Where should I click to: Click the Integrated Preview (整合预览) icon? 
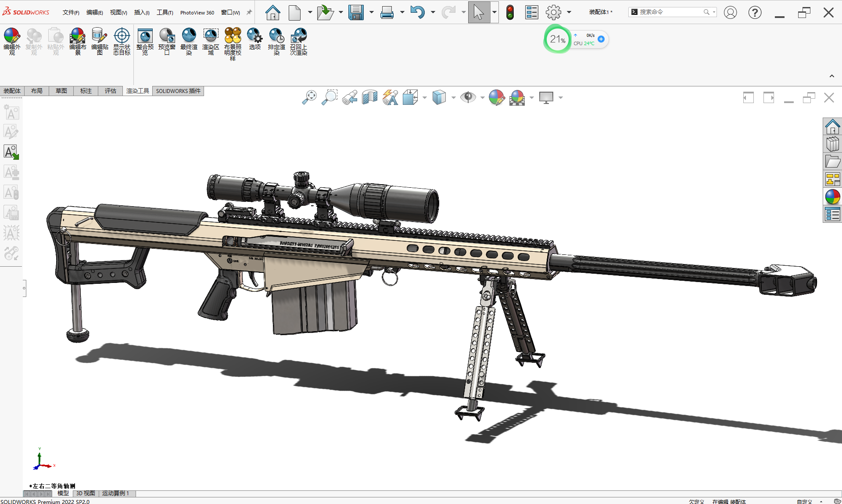coord(145,41)
